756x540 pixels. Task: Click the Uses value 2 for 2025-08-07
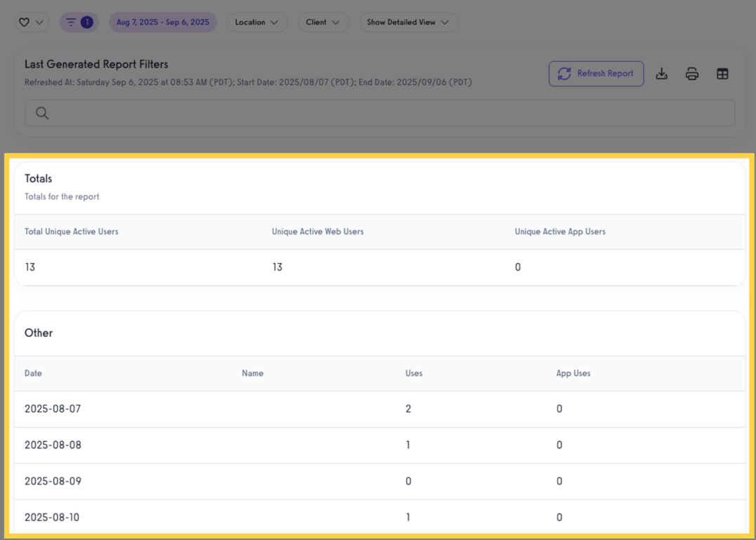(x=408, y=409)
